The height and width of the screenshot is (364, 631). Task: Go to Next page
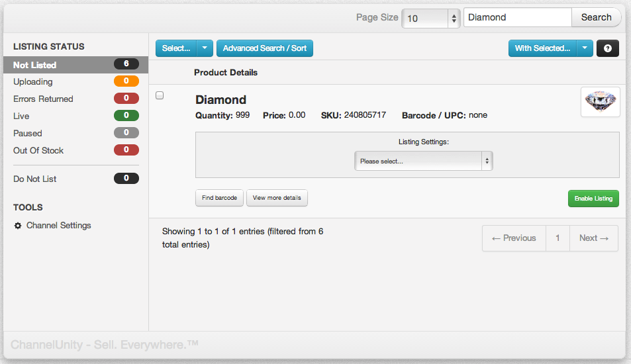[x=594, y=238]
